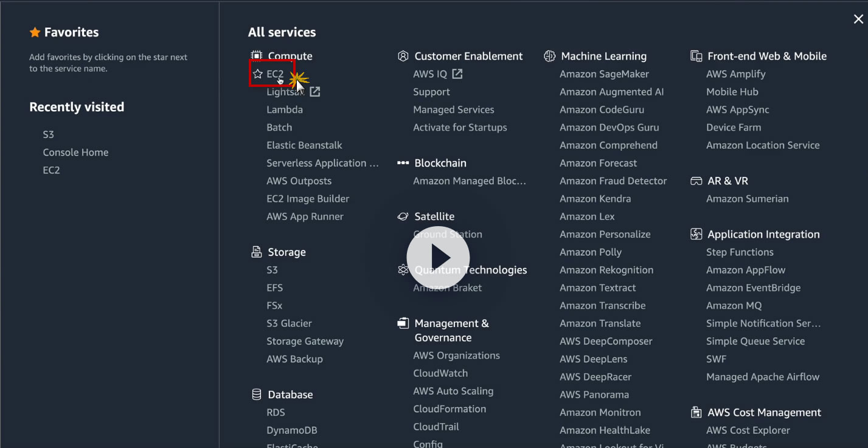Open Device Farm
868x448 pixels.
click(734, 128)
